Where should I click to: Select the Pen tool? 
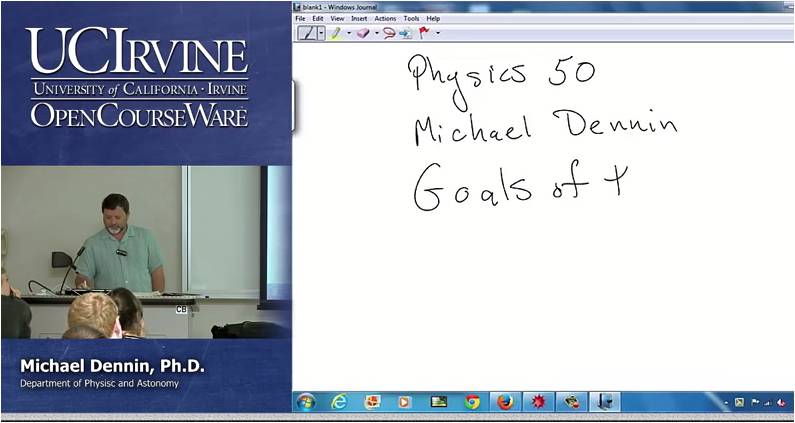(307, 33)
